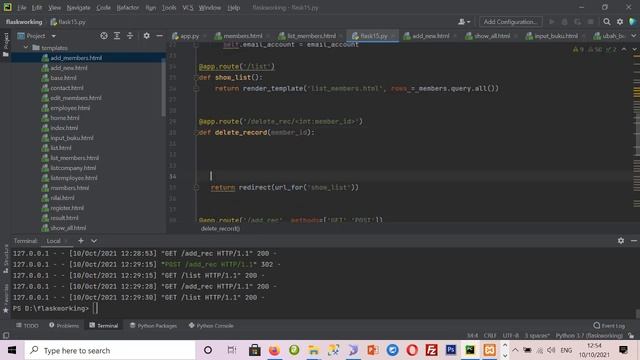The image size is (640, 360).
Task: Click the UTF-8 encoding in the status bar
Action: (x=511, y=336)
